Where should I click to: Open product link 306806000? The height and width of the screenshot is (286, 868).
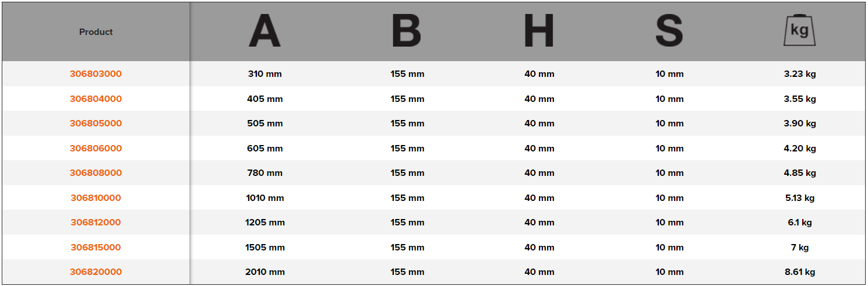[x=96, y=149]
